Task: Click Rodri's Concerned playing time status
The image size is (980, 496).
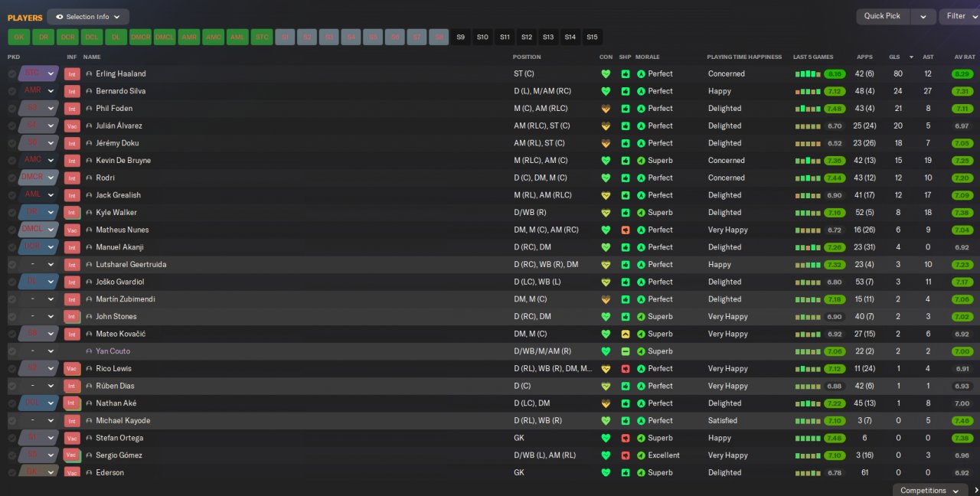Action: click(727, 178)
